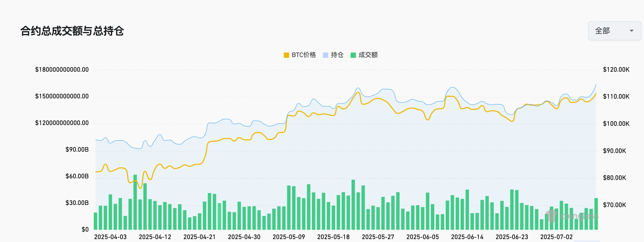
Task: Click the chart title 合约总成交额与总持仓
Action: [72, 31]
